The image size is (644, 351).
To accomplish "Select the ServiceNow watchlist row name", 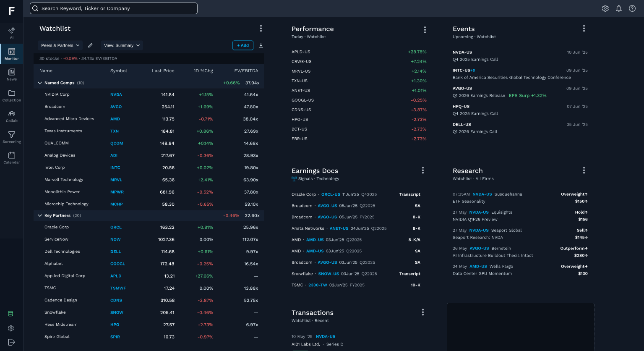I will 56,239.
